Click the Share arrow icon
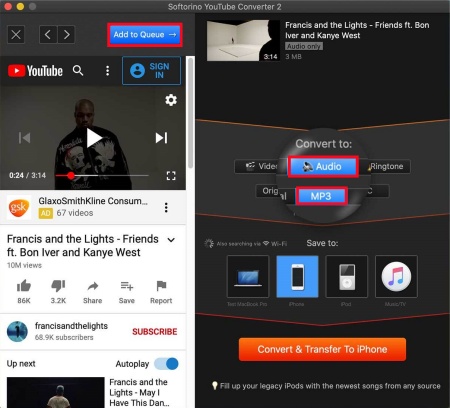Image resolution: width=450 pixels, height=408 pixels. pos(93,286)
